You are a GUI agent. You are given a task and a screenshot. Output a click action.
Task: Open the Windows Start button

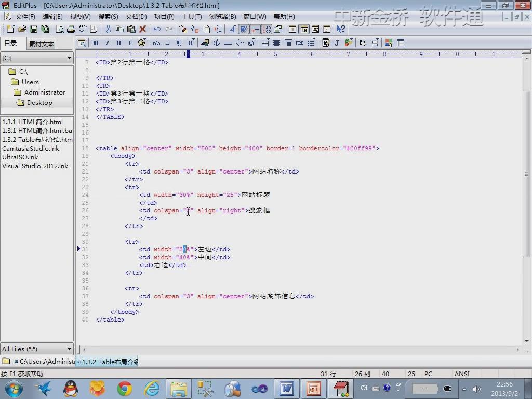14,389
